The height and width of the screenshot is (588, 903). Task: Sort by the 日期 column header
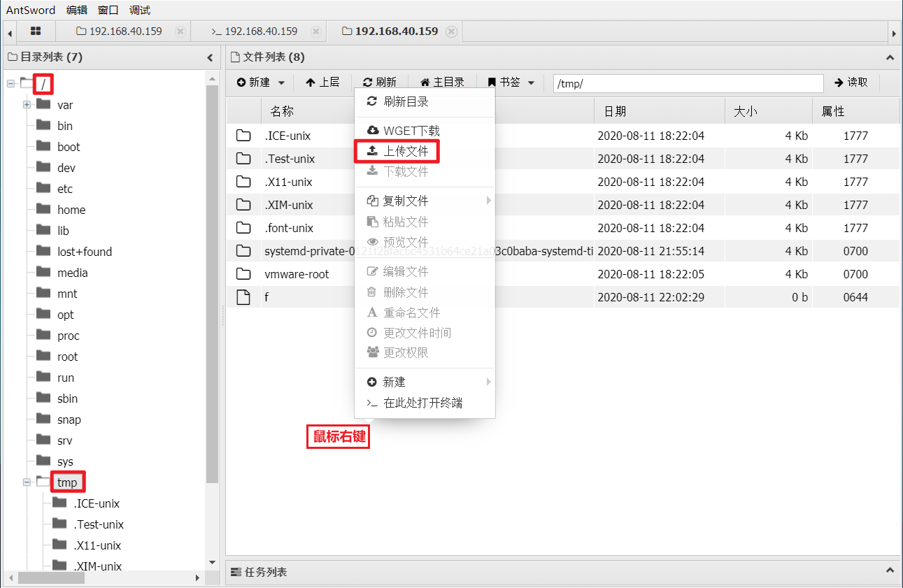point(659,111)
